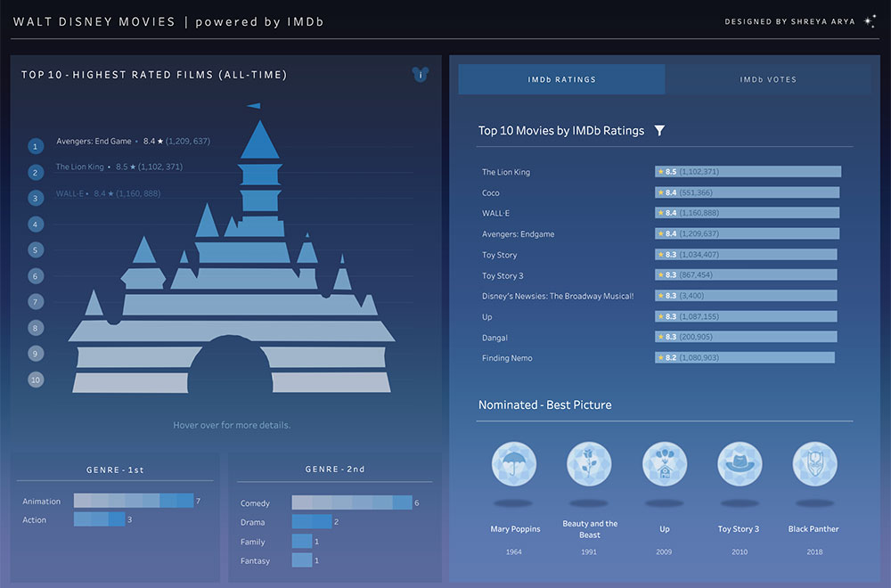Click the sparkle star icon beside designer name
Screen dimensions: 891x588
coord(870,21)
